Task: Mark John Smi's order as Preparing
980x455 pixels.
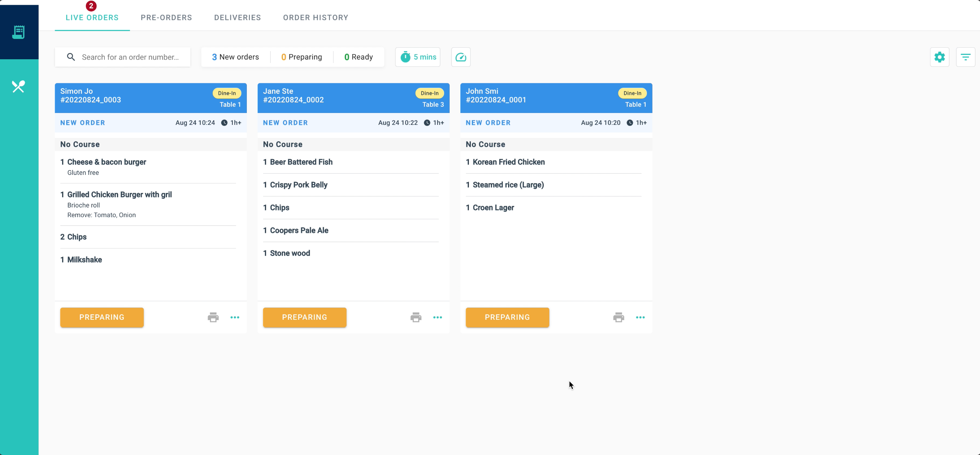Action: pos(507,317)
